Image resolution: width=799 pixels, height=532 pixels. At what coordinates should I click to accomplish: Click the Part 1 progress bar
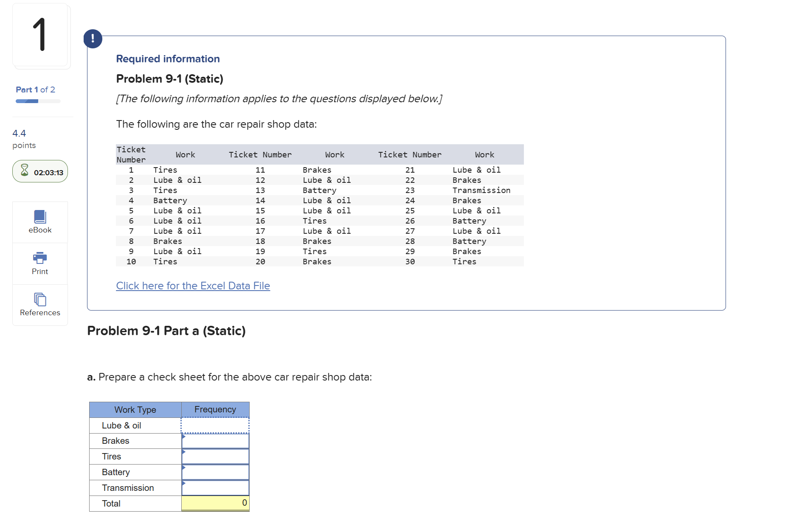click(38, 101)
